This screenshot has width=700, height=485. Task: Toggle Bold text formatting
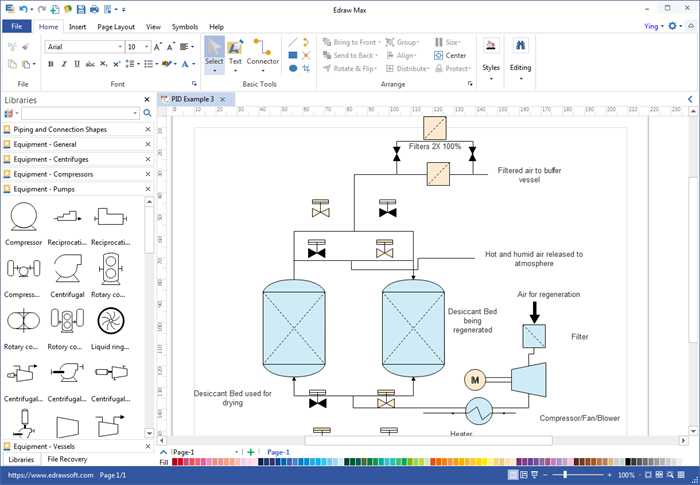tap(50, 64)
